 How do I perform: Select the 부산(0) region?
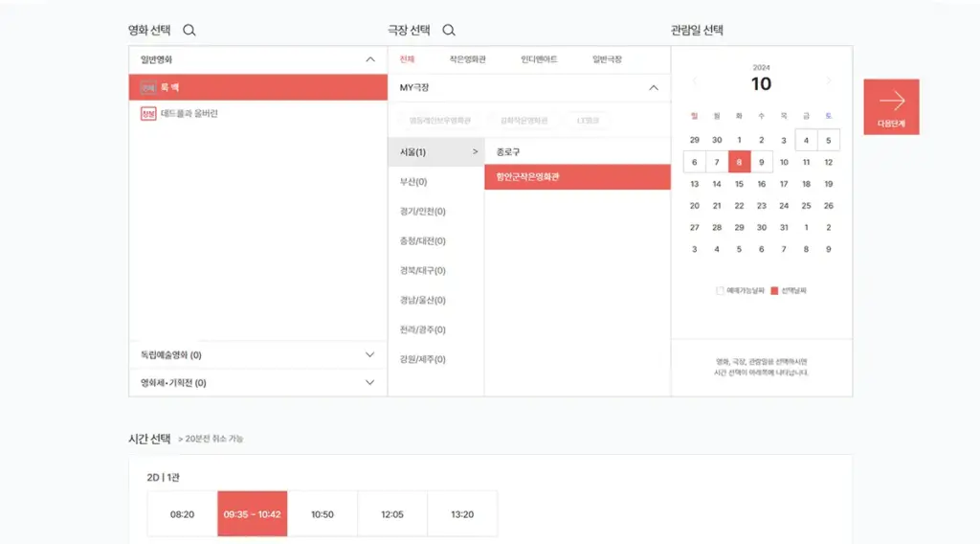coord(413,182)
